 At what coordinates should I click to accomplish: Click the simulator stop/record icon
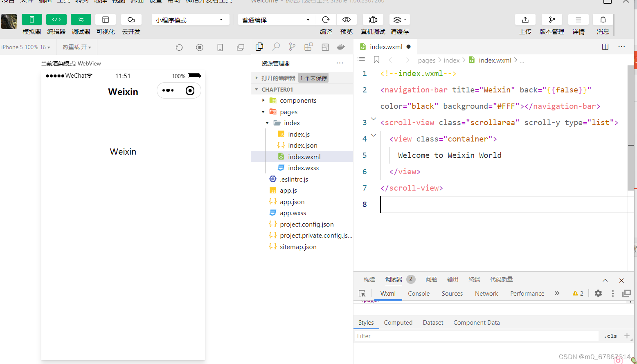point(200,47)
